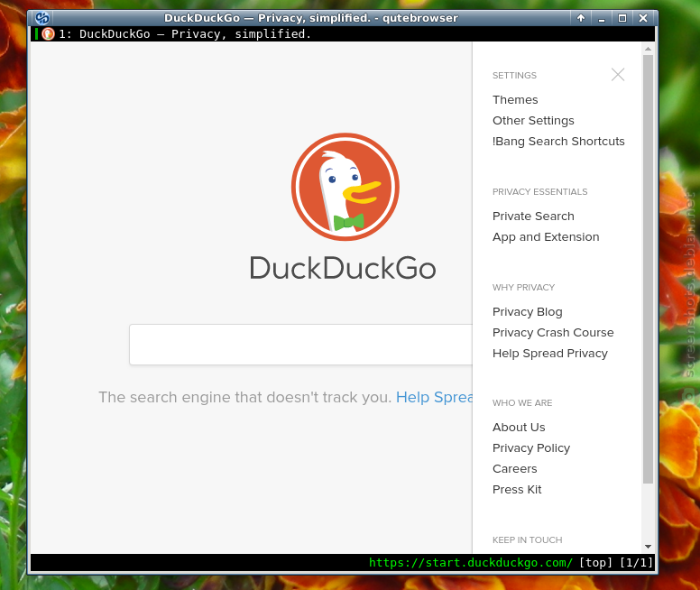
Task: Open the Careers link
Action: (x=514, y=469)
